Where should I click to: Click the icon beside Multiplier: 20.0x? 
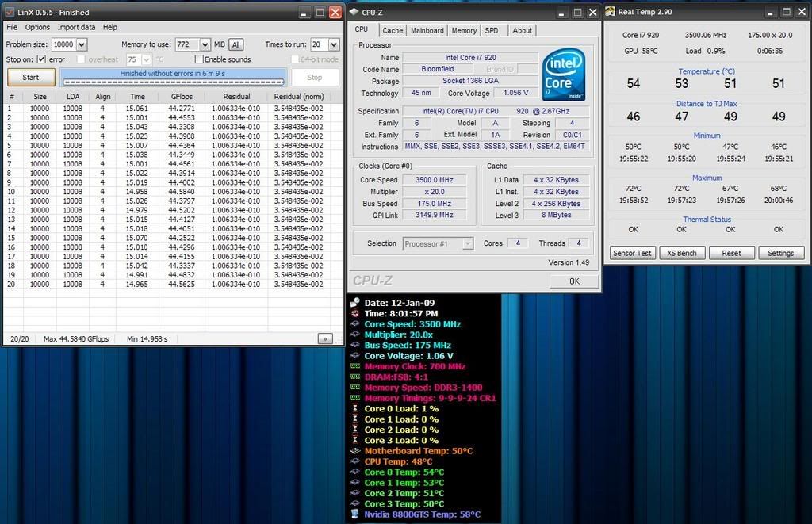354,335
